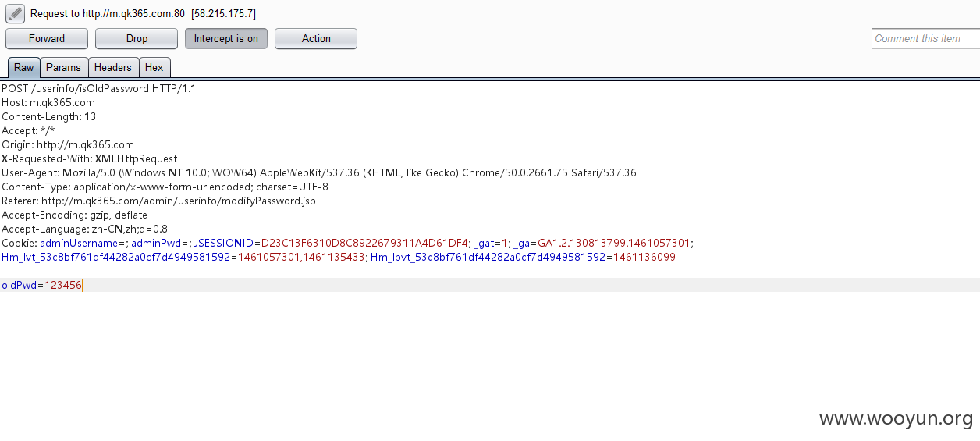This screenshot has height=441, width=980.
Task: Switch to the Params tab
Action: click(x=64, y=67)
